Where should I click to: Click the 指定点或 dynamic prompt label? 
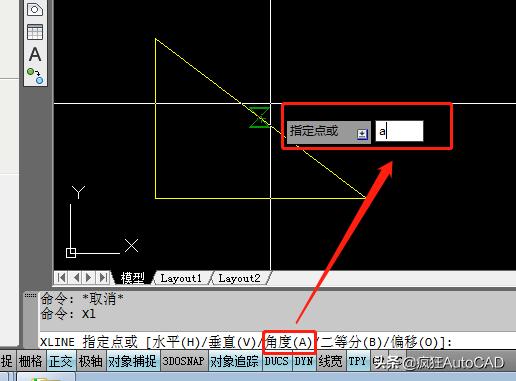(314, 131)
